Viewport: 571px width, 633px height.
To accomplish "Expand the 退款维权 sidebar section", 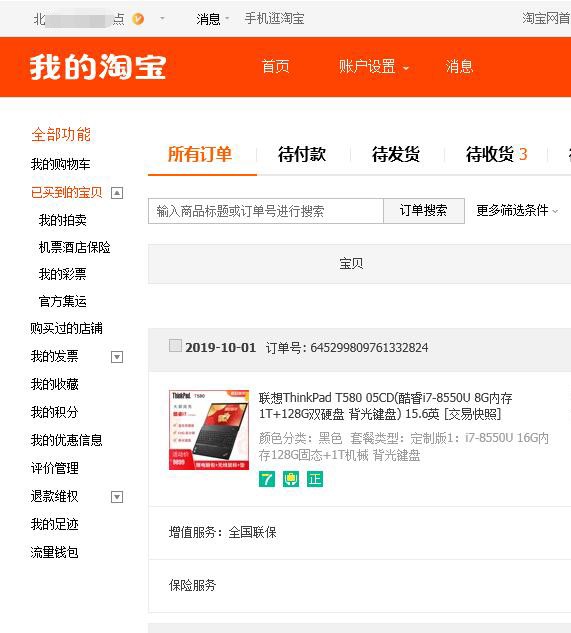I will pos(117,497).
